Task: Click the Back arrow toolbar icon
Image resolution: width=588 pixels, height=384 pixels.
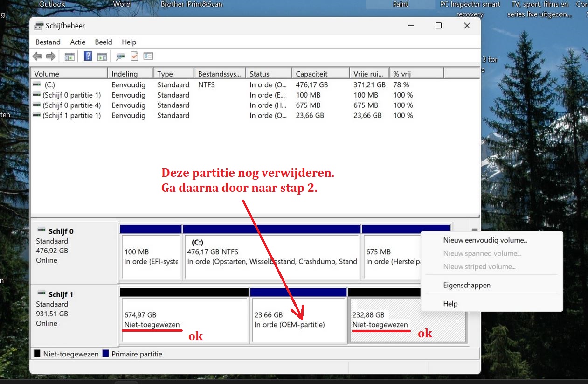Action: pos(37,56)
